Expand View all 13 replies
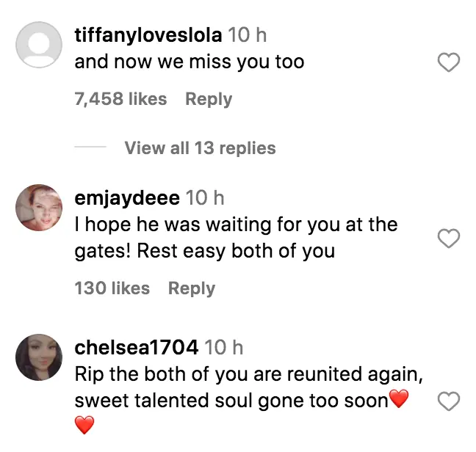476x452 pixels. tap(200, 148)
